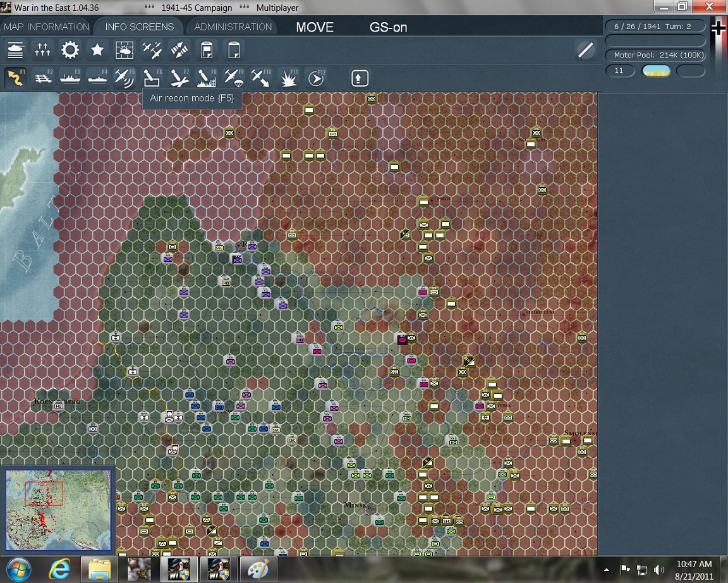Click the empty pill beside weather indicator
The height and width of the screenshot is (583, 728).
691,71
